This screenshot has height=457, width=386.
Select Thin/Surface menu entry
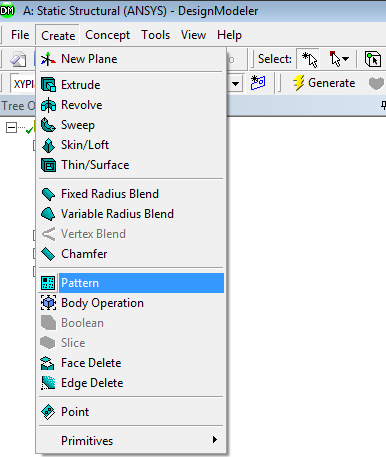(131, 165)
